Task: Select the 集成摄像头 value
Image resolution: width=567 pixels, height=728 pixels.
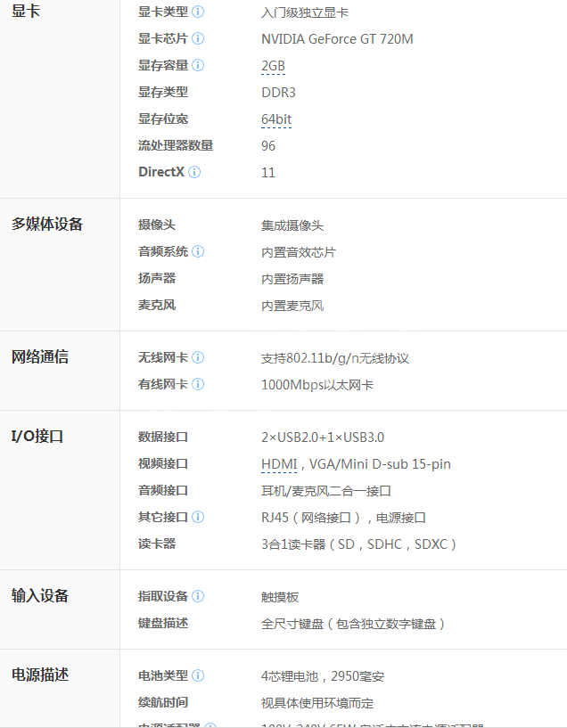Action: (292, 225)
